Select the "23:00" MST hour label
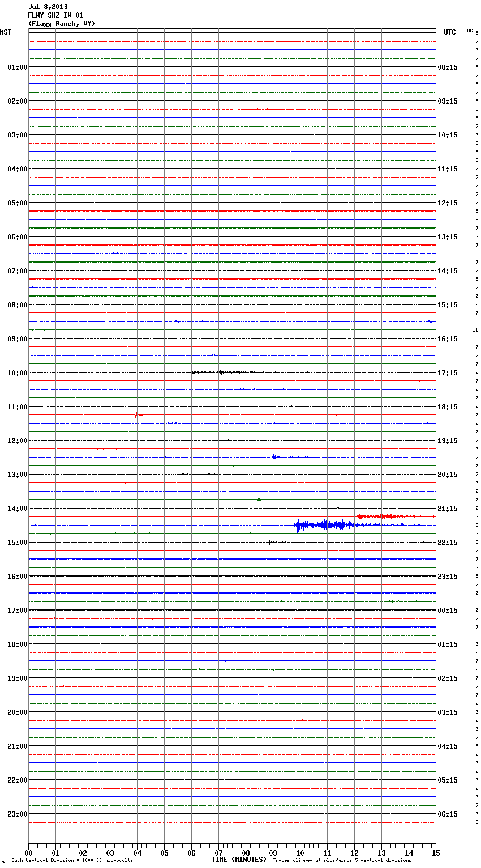The height and width of the screenshot is (868, 481). click(18, 814)
